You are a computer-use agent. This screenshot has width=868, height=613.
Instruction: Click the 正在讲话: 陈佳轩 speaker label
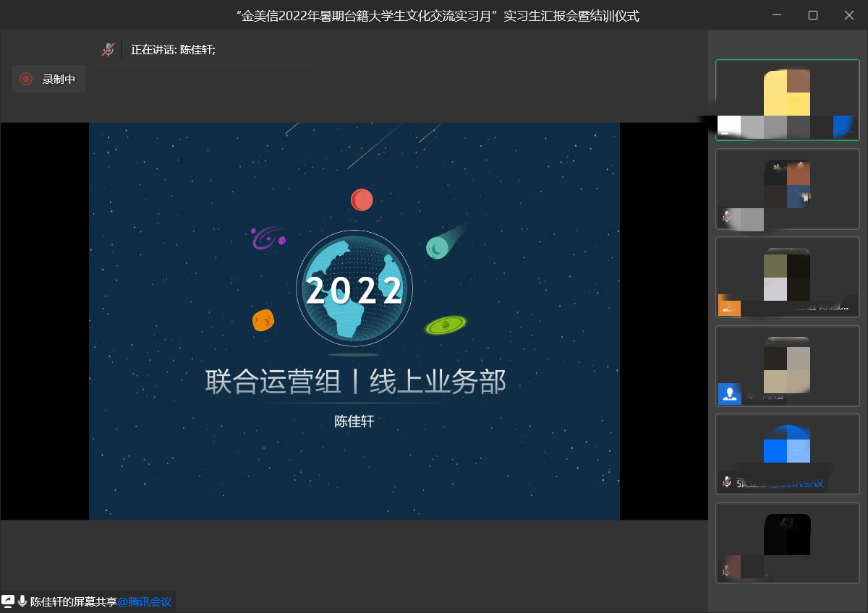click(173, 50)
